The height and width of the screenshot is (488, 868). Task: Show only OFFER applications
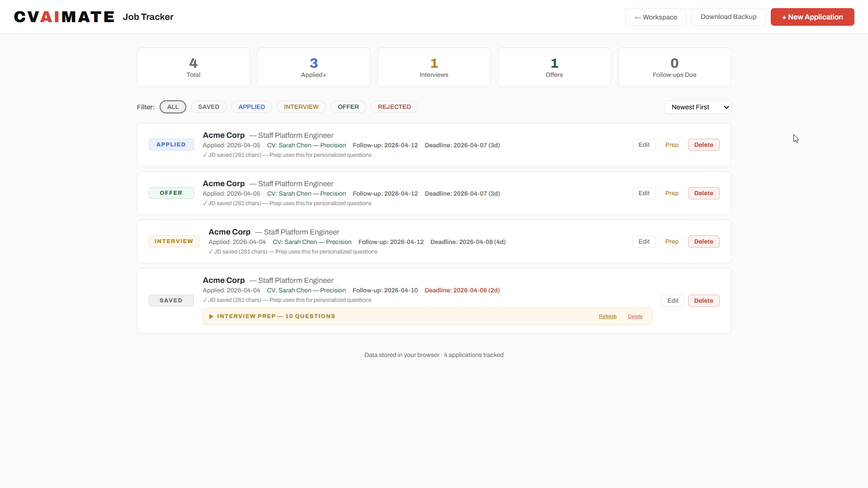pos(348,107)
